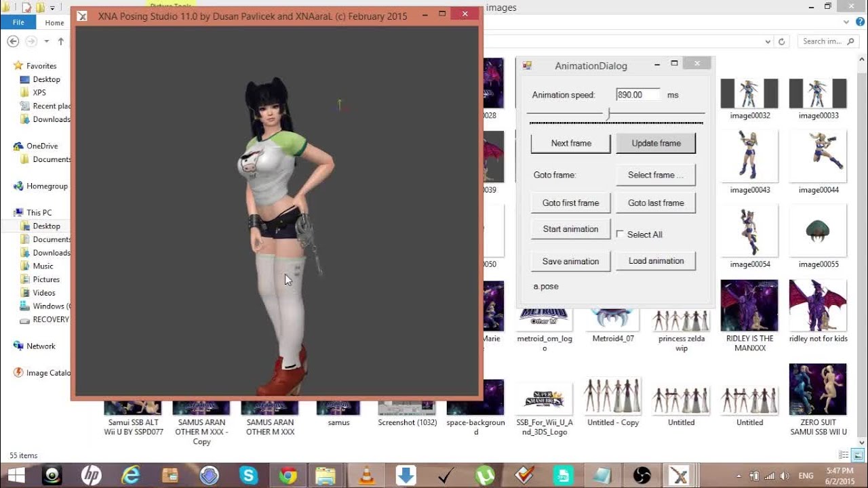Screen dimensions: 868x488
Task: Click Load animation button
Action: [x=656, y=261]
